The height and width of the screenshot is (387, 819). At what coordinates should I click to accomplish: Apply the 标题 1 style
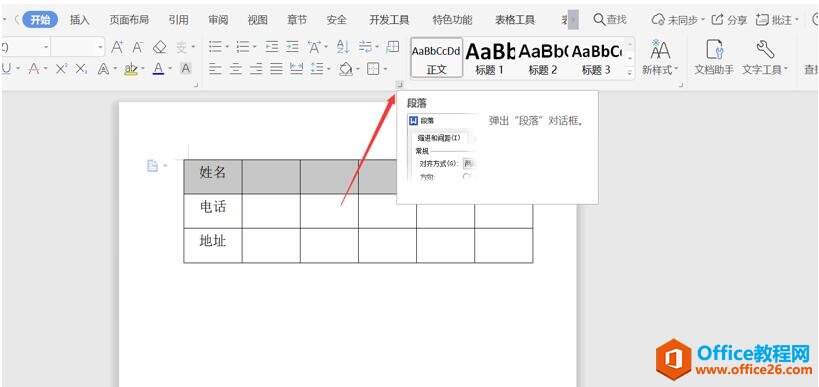click(489, 58)
